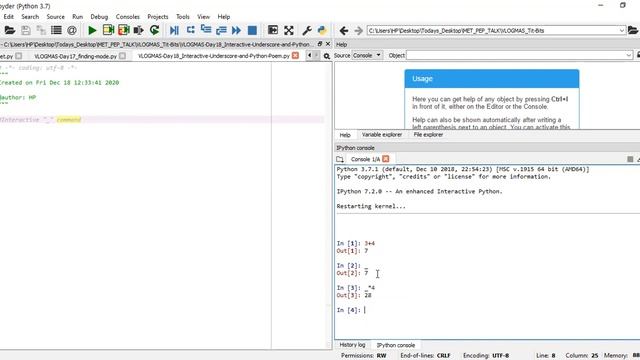Open the Consoles menu

click(x=128, y=17)
